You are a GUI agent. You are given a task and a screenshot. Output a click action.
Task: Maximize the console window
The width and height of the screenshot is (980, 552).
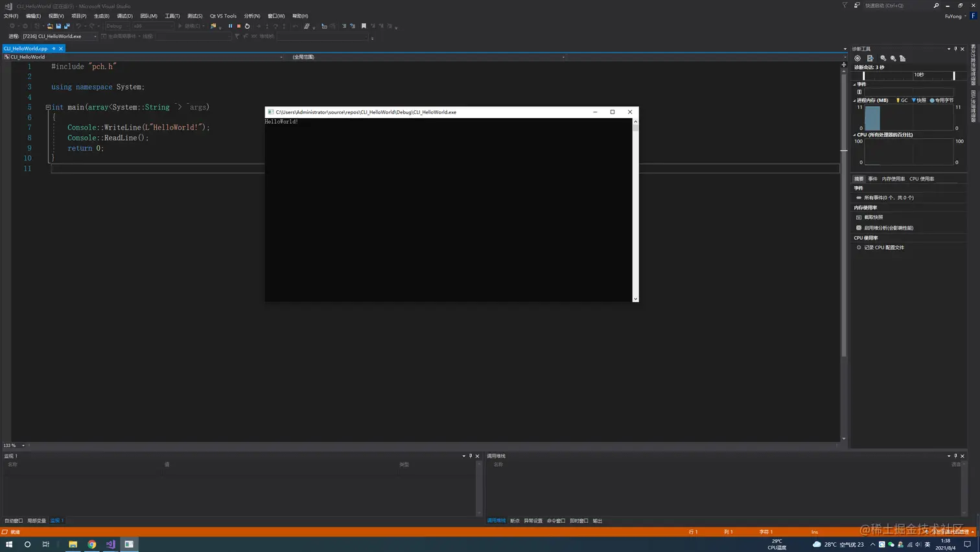(612, 112)
